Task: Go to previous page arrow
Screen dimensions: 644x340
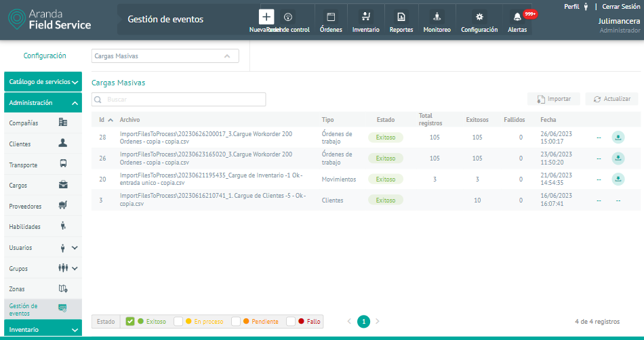Action: pos(349,322)
